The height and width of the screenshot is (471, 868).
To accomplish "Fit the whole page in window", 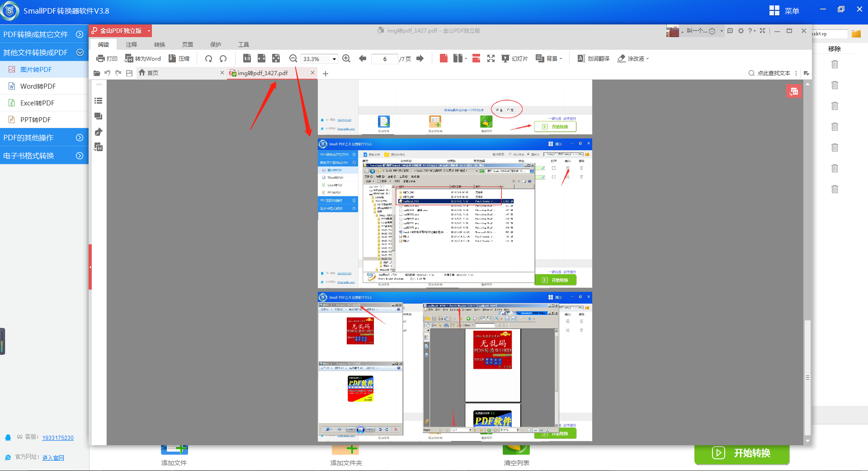I will pyautogui.click(x=276, y=58).
